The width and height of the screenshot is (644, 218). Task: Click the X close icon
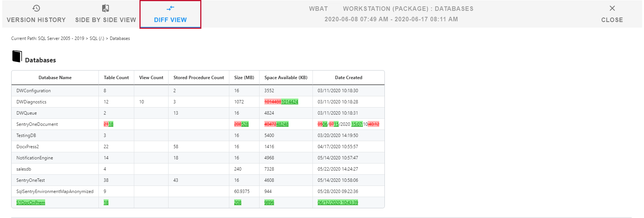click(x=612, y=8)
